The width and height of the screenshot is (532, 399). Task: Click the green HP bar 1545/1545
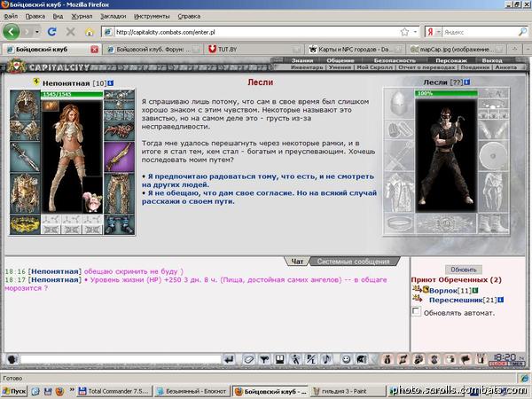pos(72,94)
